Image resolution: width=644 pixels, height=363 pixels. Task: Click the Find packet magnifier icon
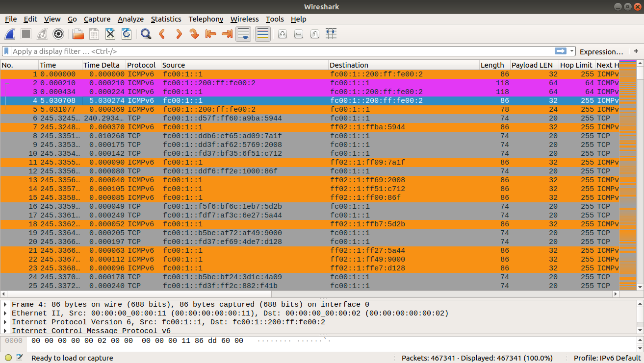[x=146, y=34]
